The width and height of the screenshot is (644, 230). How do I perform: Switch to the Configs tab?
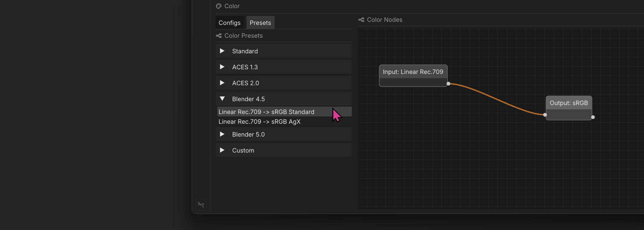(229, 23)
